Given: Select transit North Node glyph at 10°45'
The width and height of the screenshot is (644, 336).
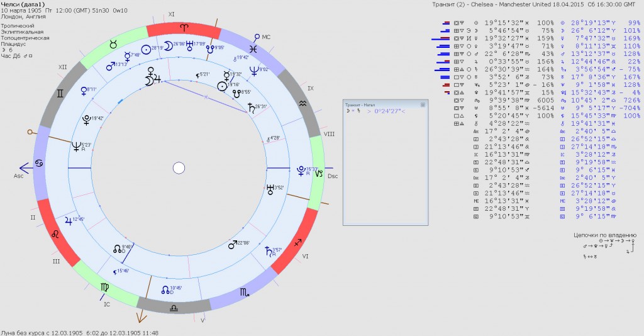Looking at the screenshot, I should pos(165,290).
